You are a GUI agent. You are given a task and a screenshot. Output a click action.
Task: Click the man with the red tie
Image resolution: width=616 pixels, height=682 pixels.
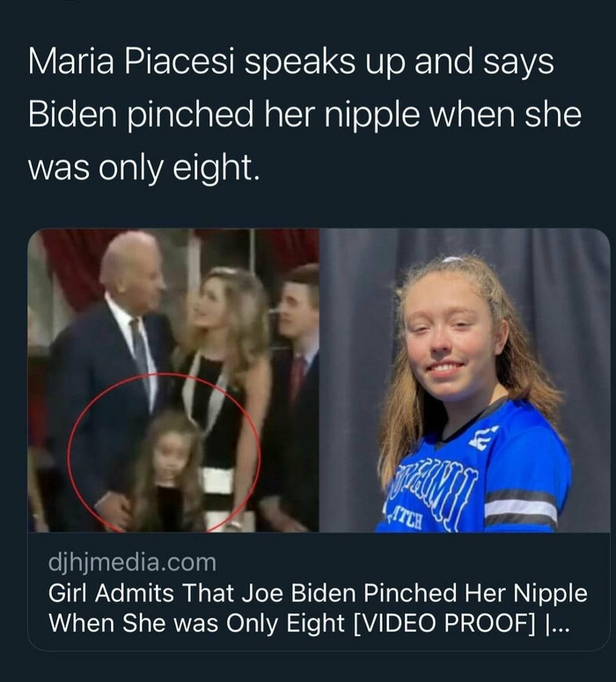(x=294, y=370)
